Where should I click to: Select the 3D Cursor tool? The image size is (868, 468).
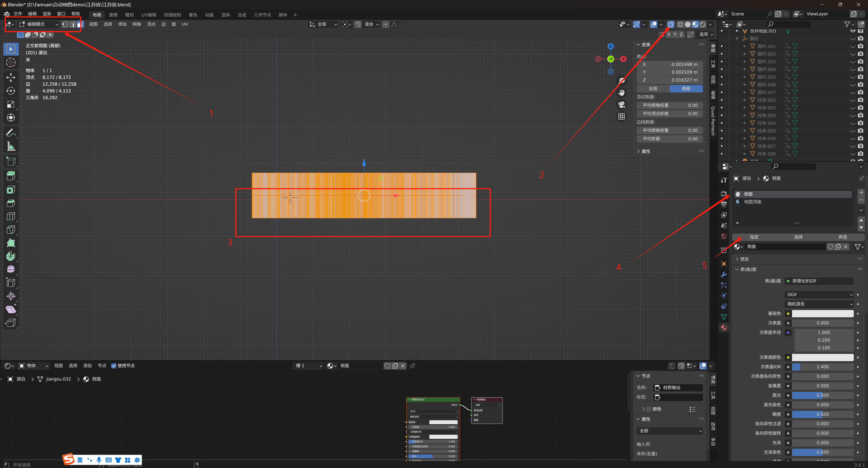pyautogui.click(x=11, y=63)
